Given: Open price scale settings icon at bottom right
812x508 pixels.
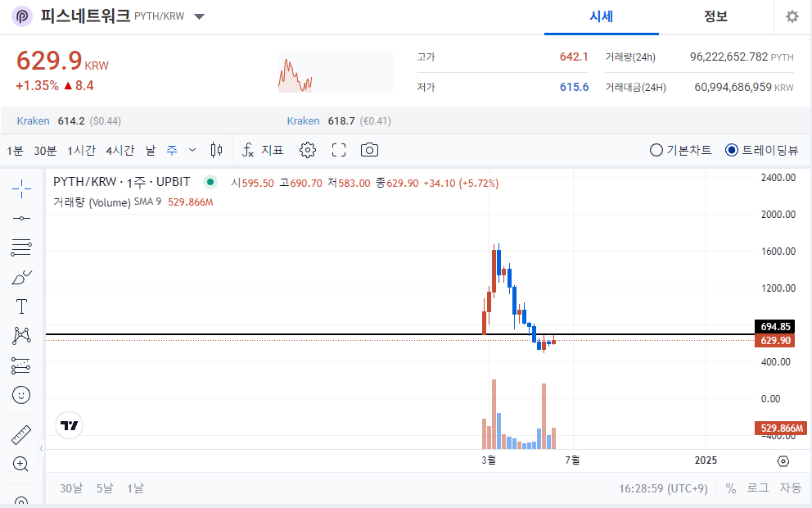Looking at the screenshot, I should (783, 460).
